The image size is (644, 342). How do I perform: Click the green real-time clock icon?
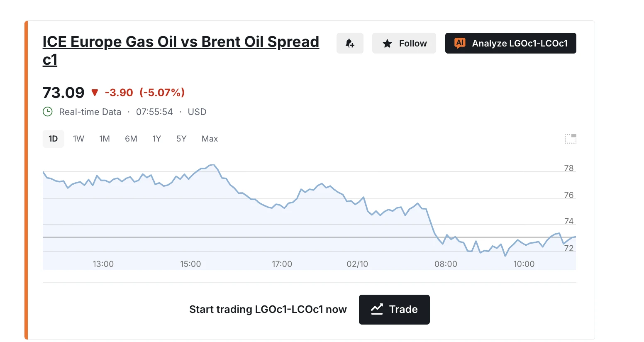pyautogui.click(x=48, y=112)
